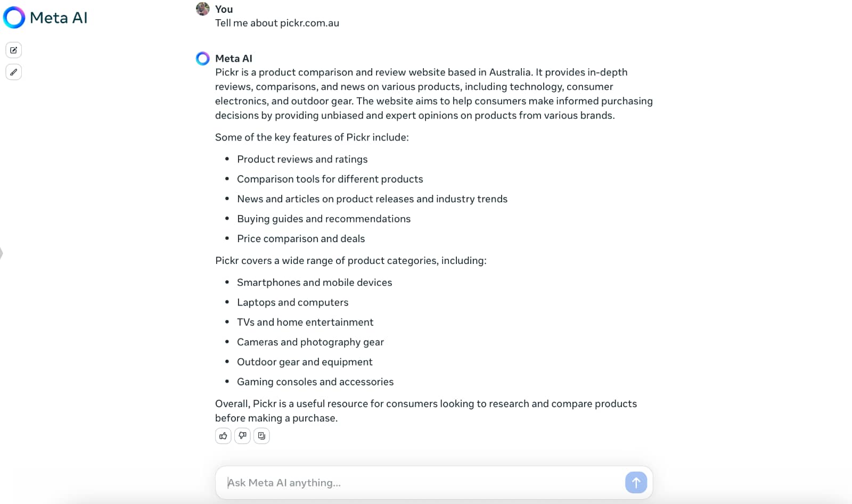Click the user profile avatar
852x504 pixels.
pyautogui.click(x=203, y=9)
